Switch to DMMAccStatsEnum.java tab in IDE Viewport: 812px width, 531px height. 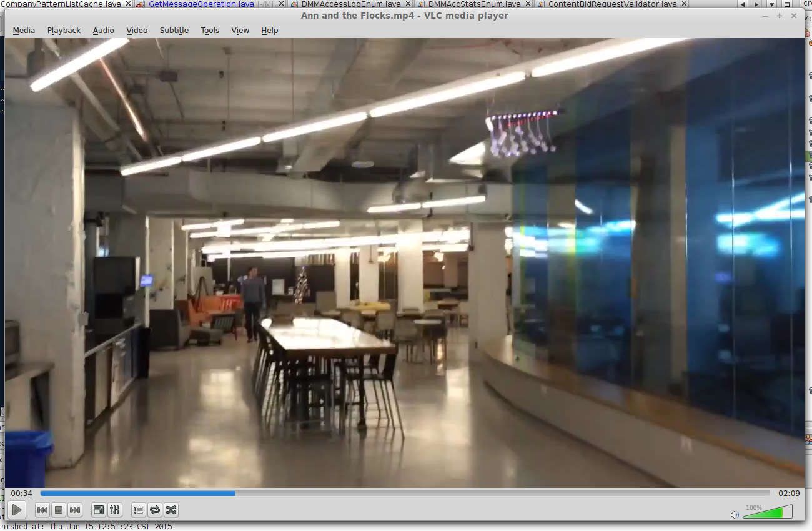tap(475, 4)
